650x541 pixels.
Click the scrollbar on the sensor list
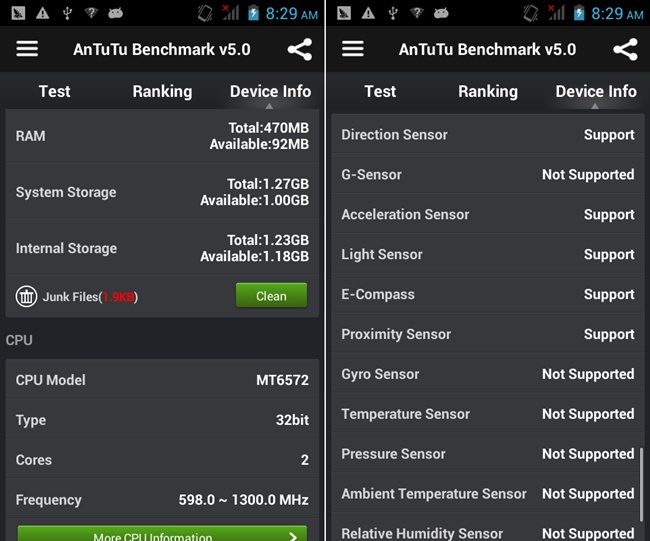click(x=639, y=475)
